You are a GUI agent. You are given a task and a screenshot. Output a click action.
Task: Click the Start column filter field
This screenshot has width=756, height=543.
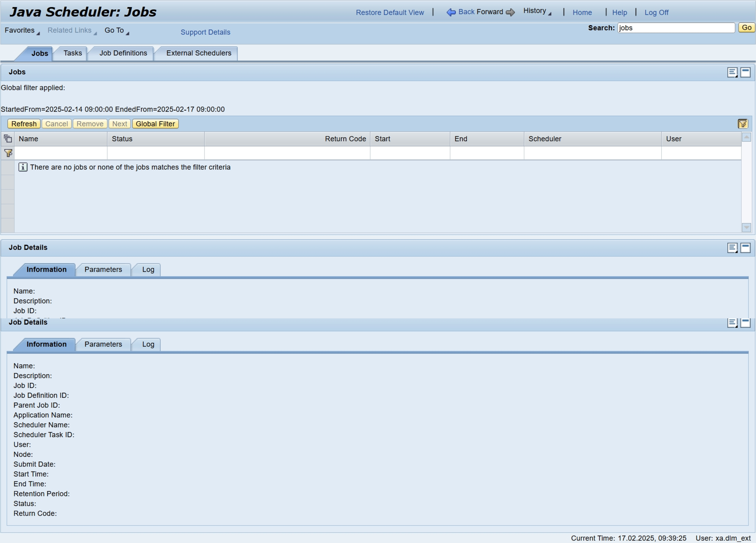point(410,153)
